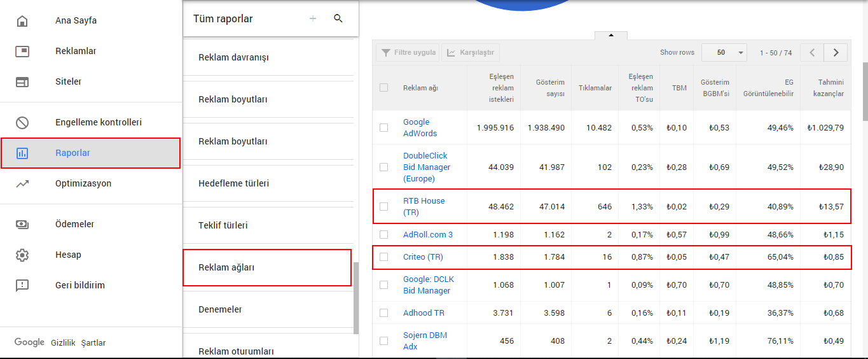Sort by Tıklamalar column header
868x359 pixels.
coord(595,88)
